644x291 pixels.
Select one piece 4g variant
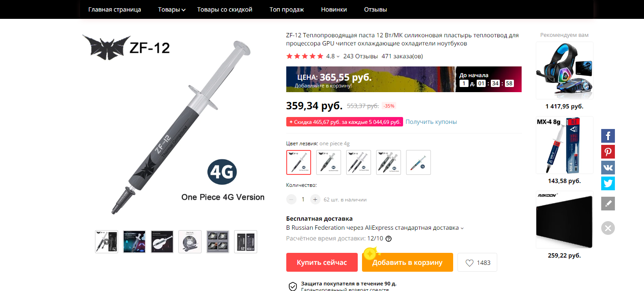[x=299, y=162]
